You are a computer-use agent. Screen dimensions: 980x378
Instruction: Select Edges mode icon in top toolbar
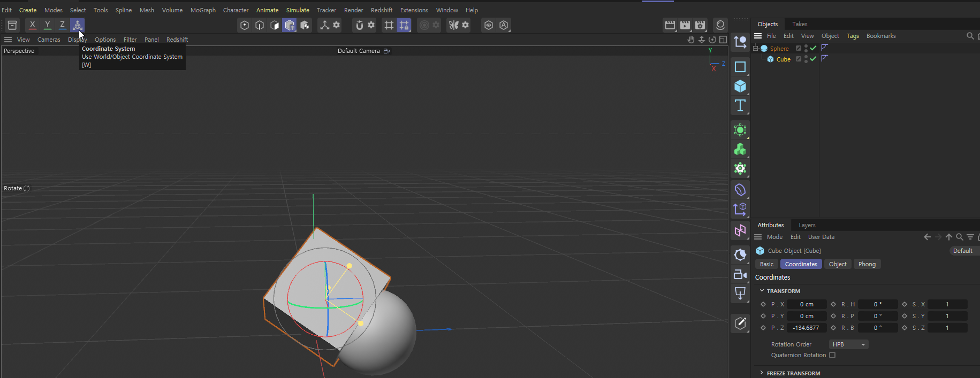pos(260,25)
